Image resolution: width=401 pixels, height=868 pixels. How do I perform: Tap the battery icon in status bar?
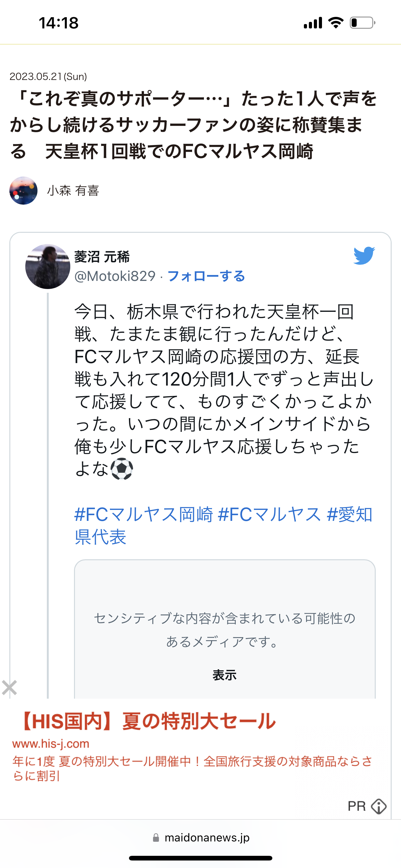coord(362,23)
